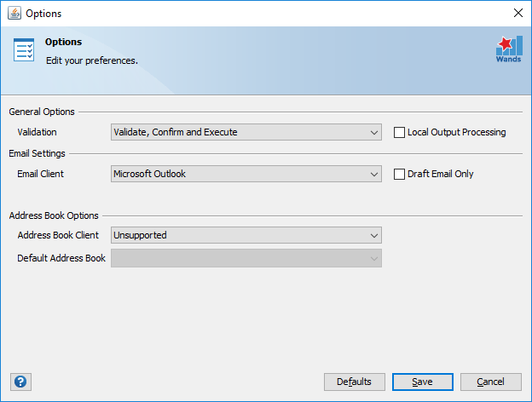Screen dimensions: 532x402
Task: Toggle the Draft Email Only checkbox
Action: pos(399,174)
